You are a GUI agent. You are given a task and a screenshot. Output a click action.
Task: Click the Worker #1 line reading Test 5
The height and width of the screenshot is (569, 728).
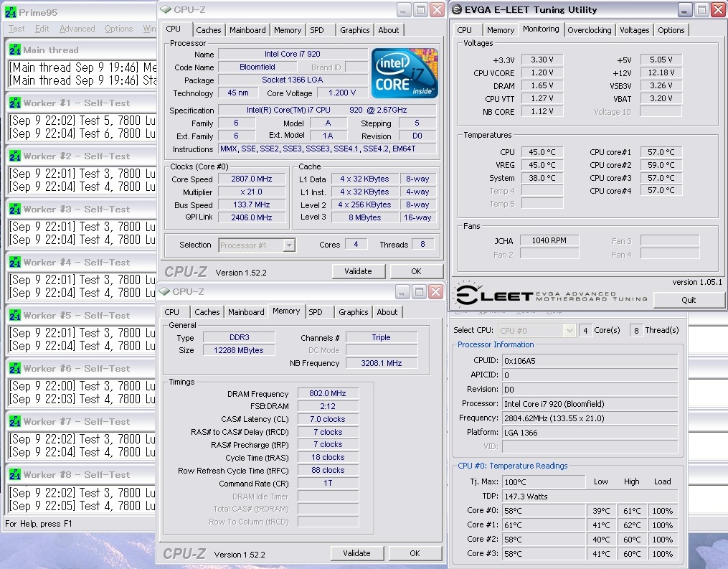[x=82, y=121]
